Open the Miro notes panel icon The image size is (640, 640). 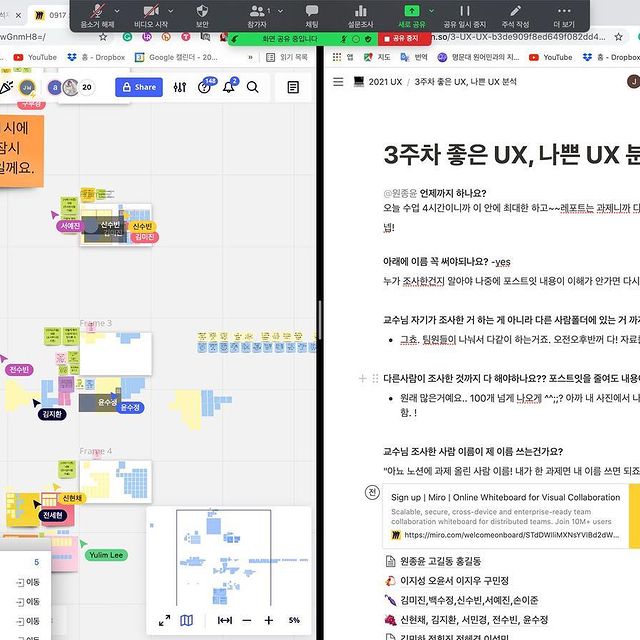click(x=292, y=88)
